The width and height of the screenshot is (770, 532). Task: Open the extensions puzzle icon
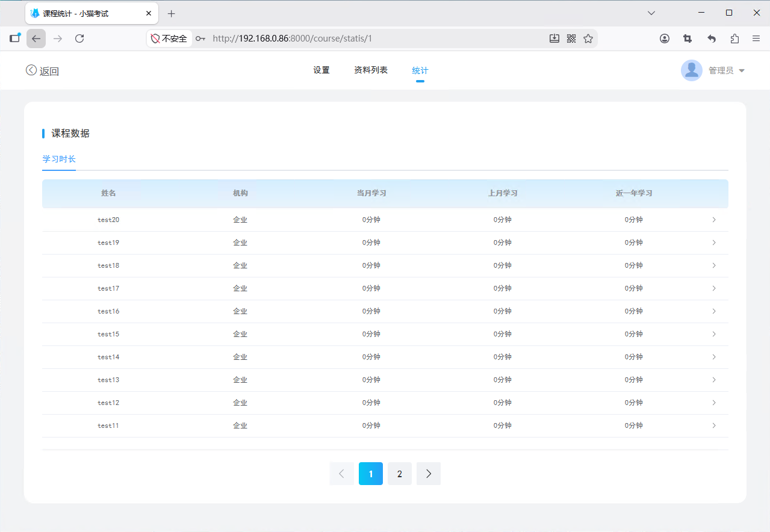(x=734, y=39)
